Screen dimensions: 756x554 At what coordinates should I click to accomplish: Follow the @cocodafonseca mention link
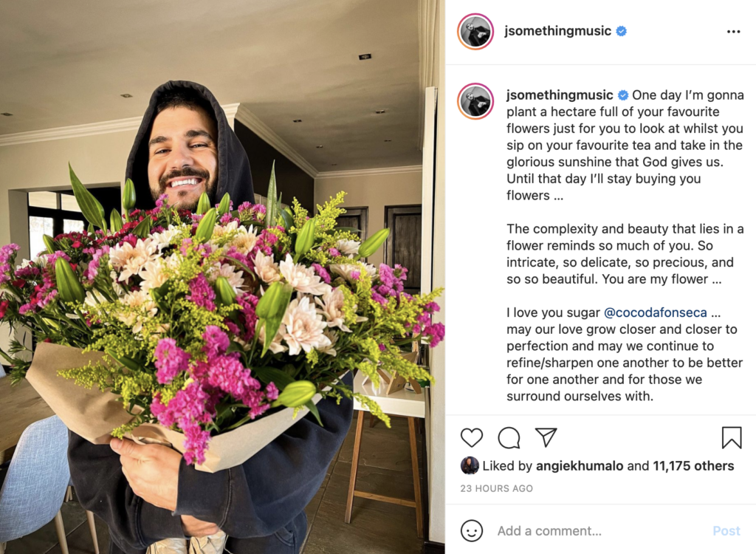click(656, 312)
